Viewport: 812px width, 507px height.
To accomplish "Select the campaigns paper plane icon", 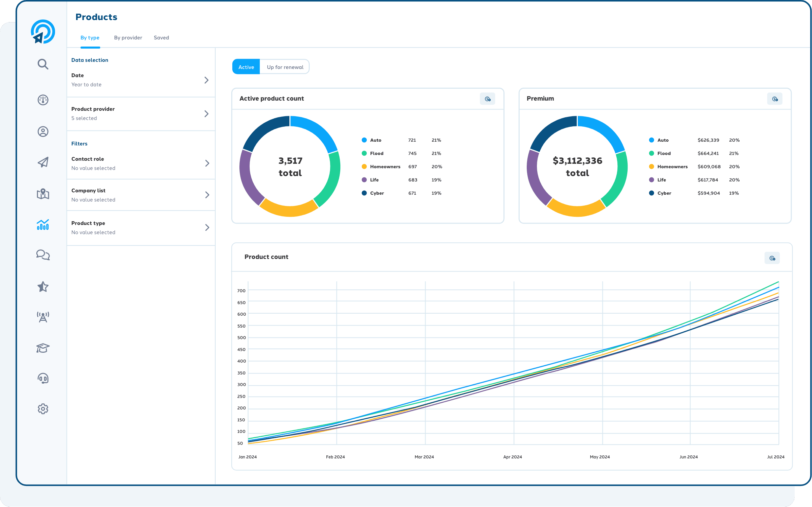I will [x=43, y=162].
